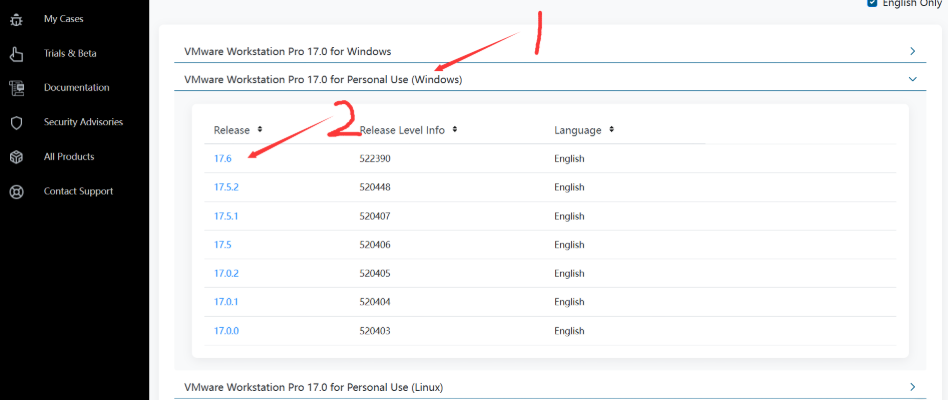Click English in the 17.5.2 row

570,187
